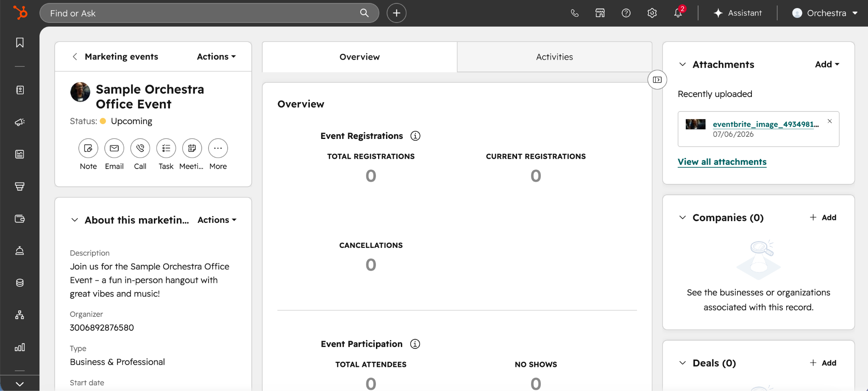868x391 pixels.
Task: Schedule a Meeting from the event record
Action: pos(192,148)
